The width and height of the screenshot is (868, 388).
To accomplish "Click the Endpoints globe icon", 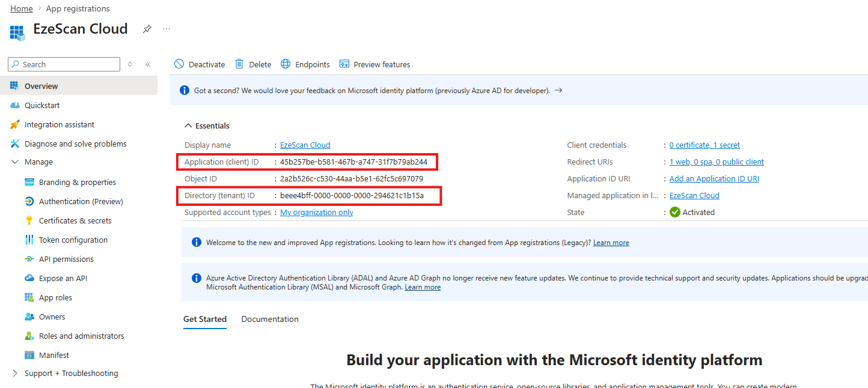I will (x=286, y=64).
